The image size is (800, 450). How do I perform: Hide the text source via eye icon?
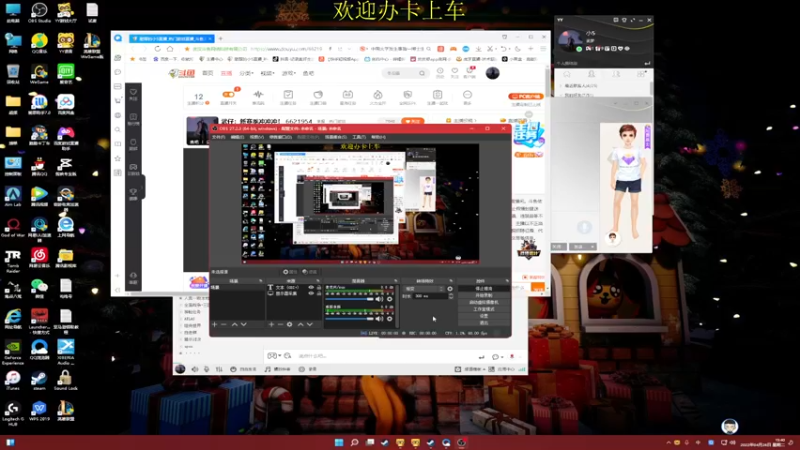click(x=311, y=287)
